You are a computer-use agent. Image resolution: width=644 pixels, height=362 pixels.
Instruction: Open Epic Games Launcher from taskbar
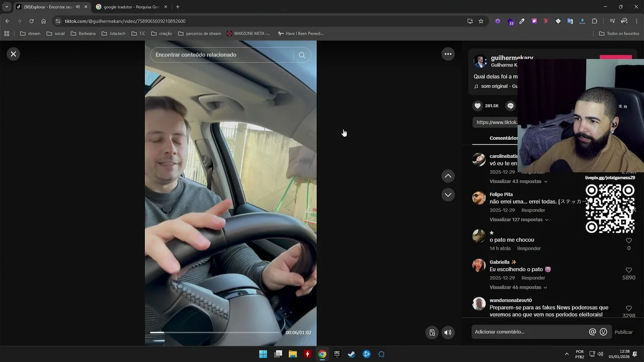[337, 354]
